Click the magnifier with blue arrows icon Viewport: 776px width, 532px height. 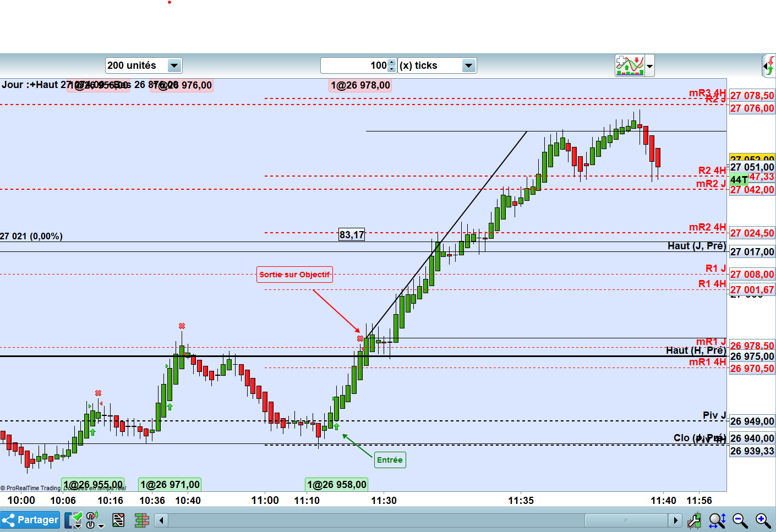click(x=717, y=520)
